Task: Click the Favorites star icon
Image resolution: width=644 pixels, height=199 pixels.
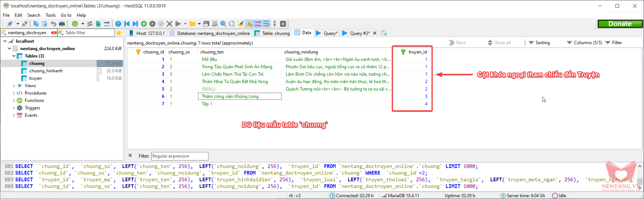Action: 119,33
